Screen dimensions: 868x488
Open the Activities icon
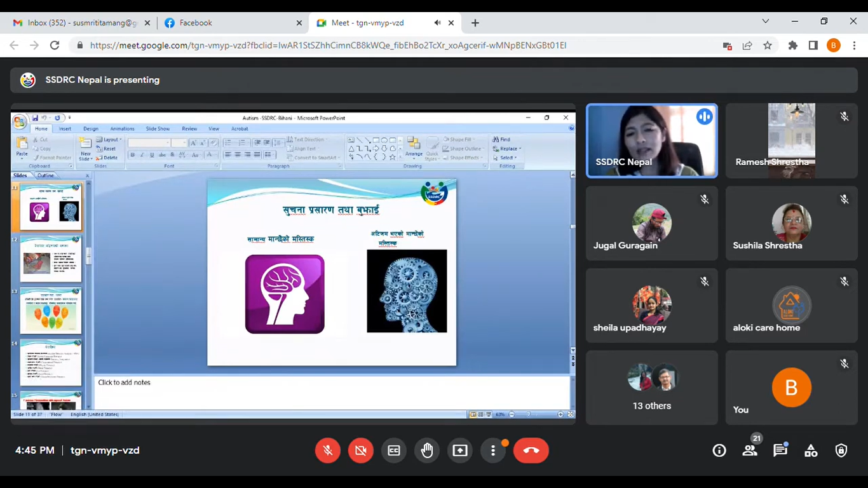[x=811, y=451]
